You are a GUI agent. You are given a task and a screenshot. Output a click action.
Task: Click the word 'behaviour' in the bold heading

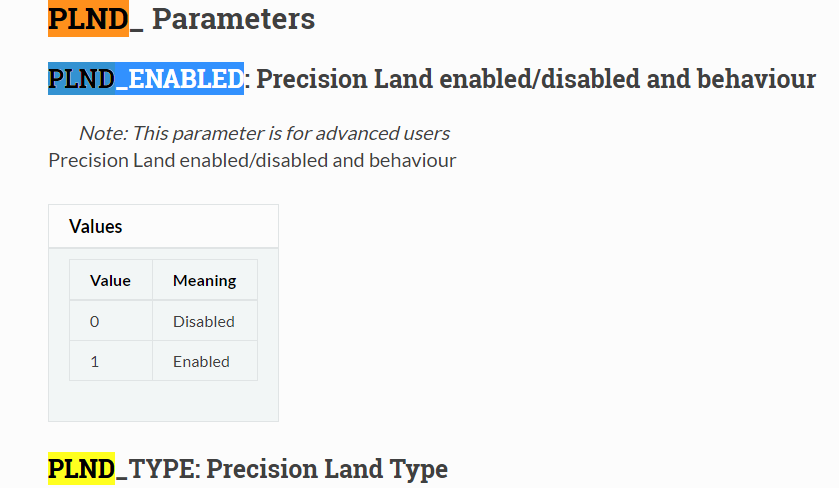tap(756, 79)
